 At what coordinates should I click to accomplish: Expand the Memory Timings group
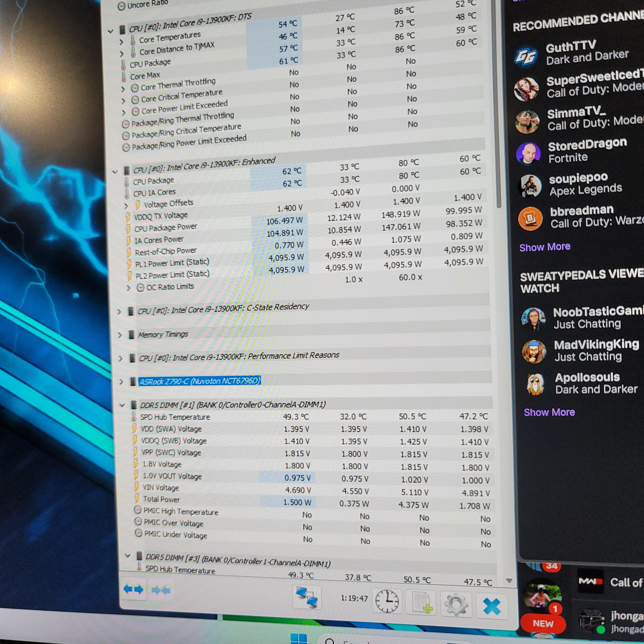pyautogui.click(x=120, y=335)
